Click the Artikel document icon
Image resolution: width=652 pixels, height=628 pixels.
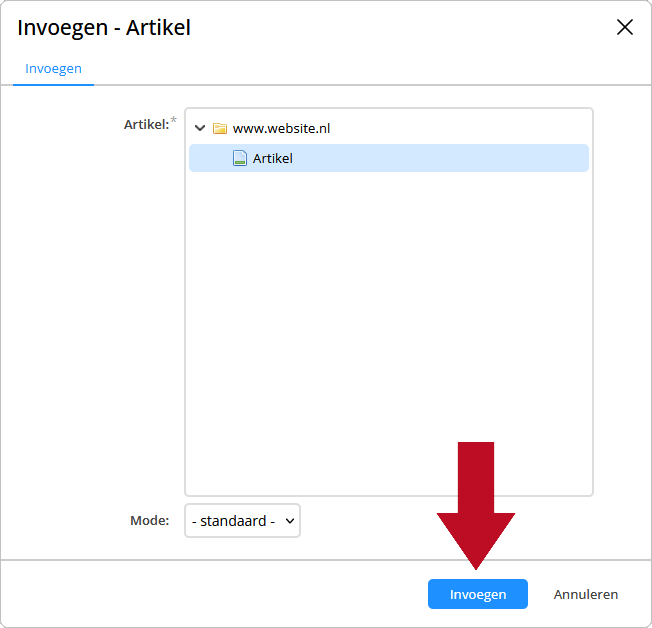tap(240, 158)
